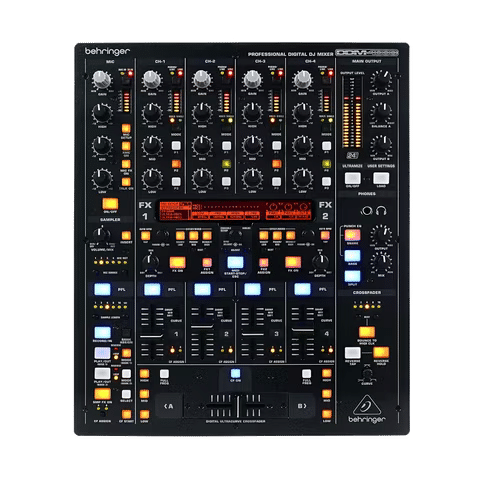Click the Play/Out Bank 1 sampler button
Screen dimensions: 480x480
[x=102, y=353]
